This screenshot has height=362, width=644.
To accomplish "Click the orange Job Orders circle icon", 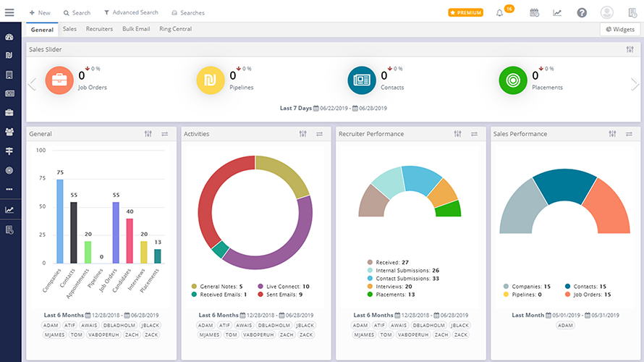I will tap(59, 80).
